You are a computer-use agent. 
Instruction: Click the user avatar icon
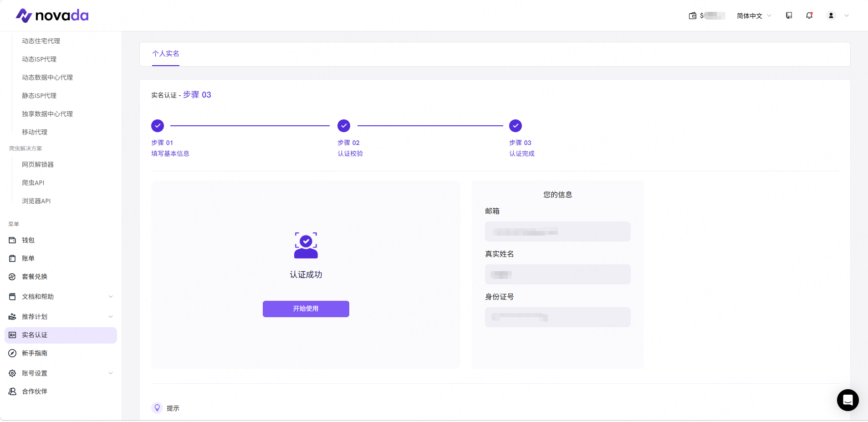pos(831,15)
